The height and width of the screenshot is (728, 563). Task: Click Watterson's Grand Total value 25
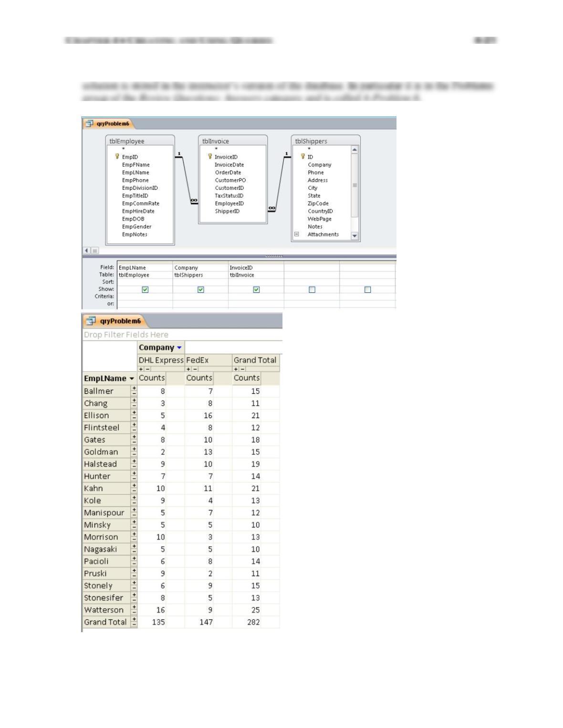255,610
